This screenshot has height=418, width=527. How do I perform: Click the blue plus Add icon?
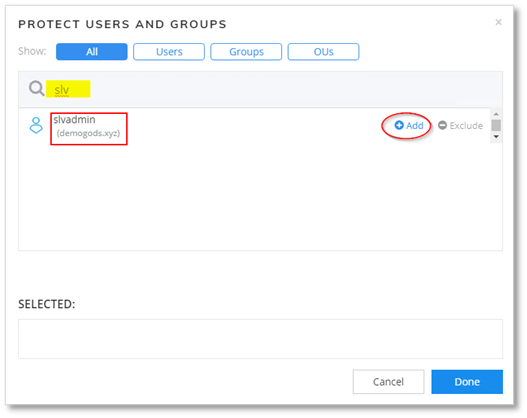tap(399, 125)
